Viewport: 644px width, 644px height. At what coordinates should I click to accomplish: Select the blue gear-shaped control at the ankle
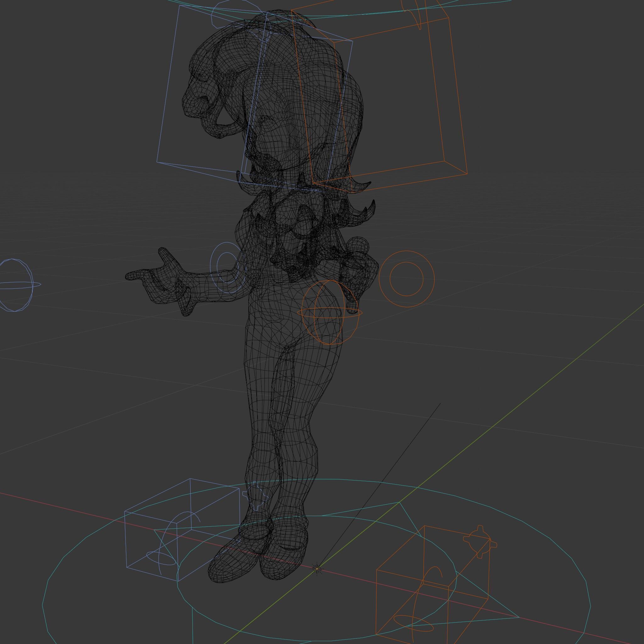coord(256,496)
